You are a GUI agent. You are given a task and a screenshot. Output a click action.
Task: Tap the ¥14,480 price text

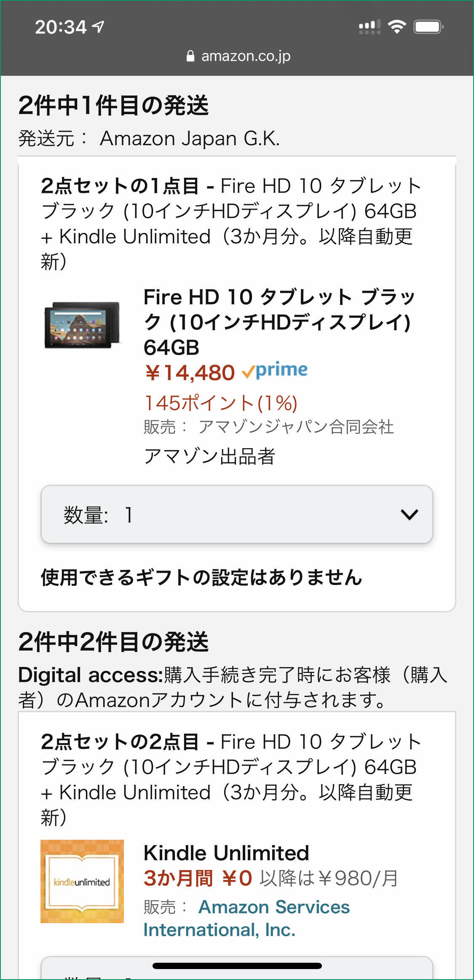[x=190, y=372]
